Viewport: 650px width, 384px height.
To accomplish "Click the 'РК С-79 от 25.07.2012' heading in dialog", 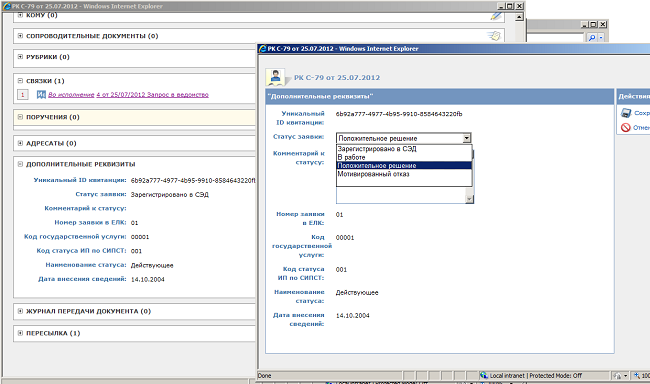I will click(337, 78).
